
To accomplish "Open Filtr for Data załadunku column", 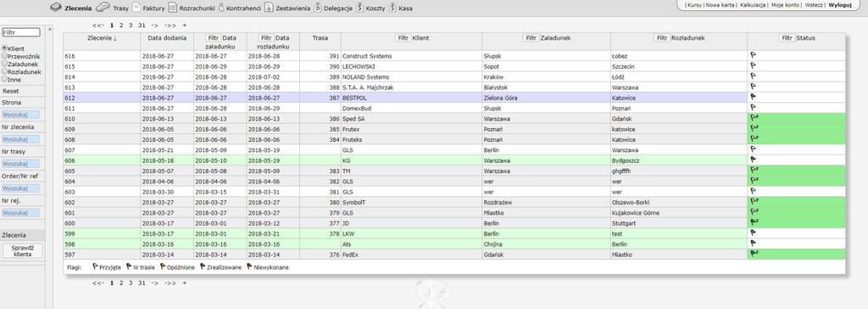I will pyautogui.click(x=213, y=37).
